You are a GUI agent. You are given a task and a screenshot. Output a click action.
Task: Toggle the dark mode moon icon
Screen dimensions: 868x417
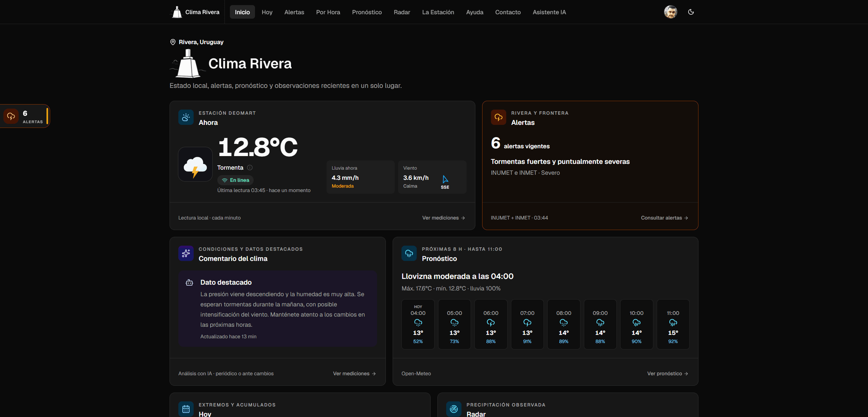pyautogui.click(x=691, y=12)
